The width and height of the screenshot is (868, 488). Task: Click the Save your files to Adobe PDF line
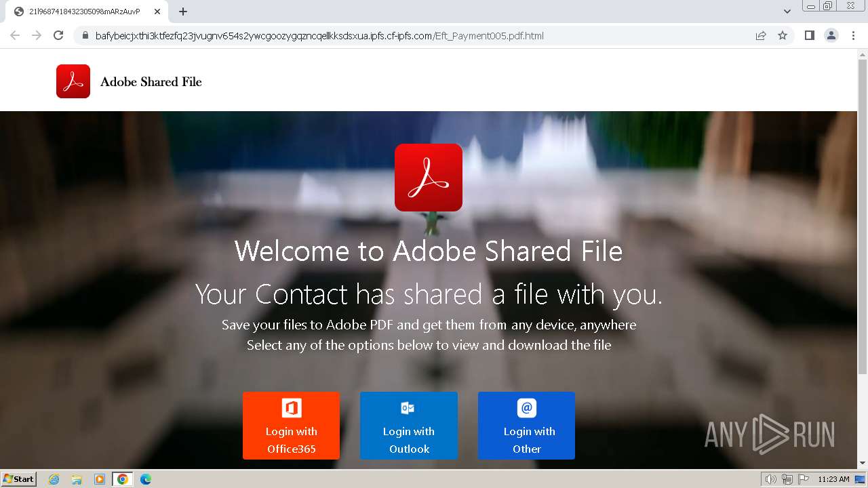coord(429,325)
